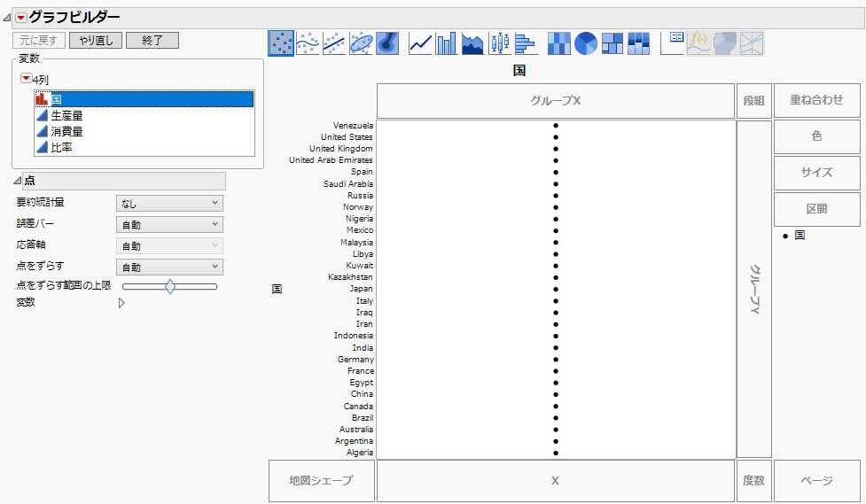This screenshot has width=866, height=504.
Task: Click the 点をずらす範囲の上限 slider handle
Action: pyautogui.click(x=170, y=286)
